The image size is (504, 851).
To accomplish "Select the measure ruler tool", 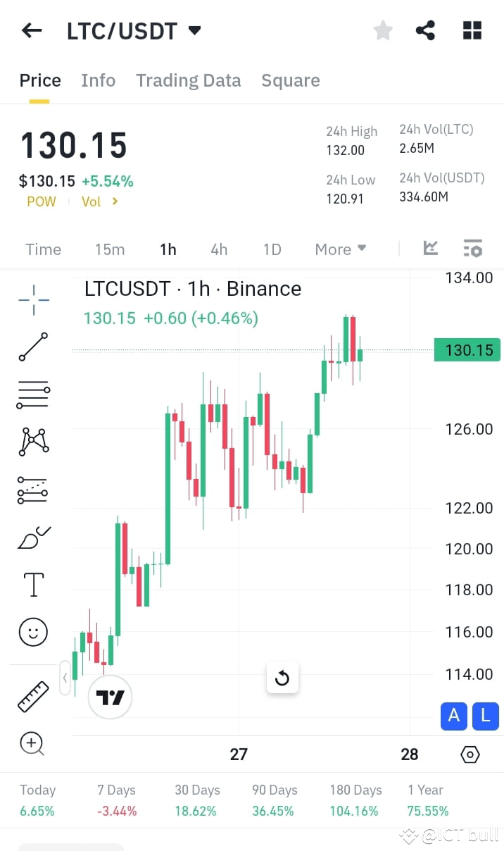I will [32, 695].
